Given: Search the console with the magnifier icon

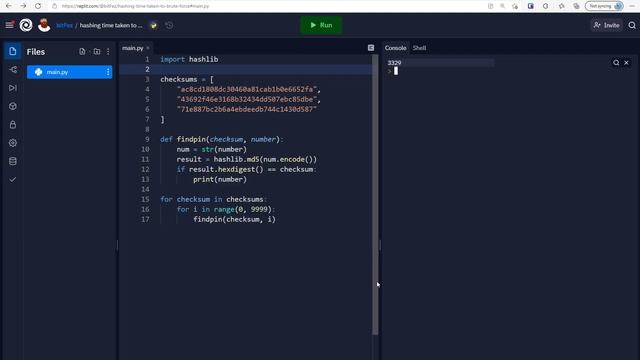Looking at the screenshot, I should coord(616,62).
